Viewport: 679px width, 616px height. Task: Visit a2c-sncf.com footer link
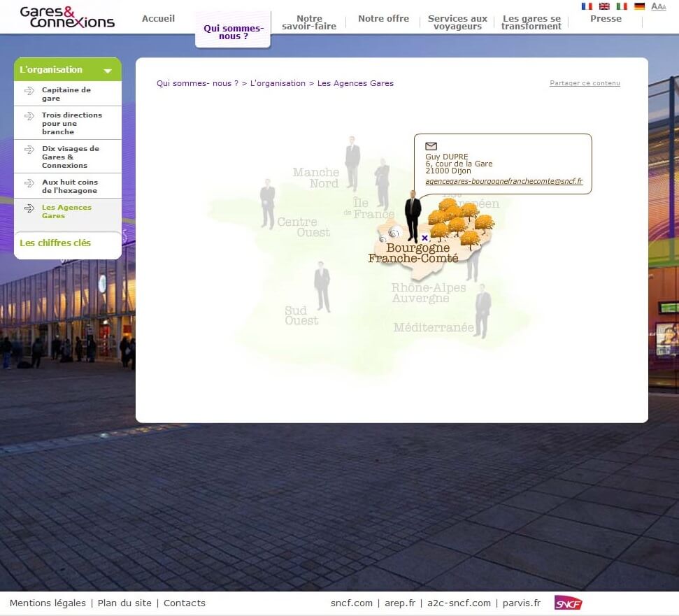pos(459,603)
